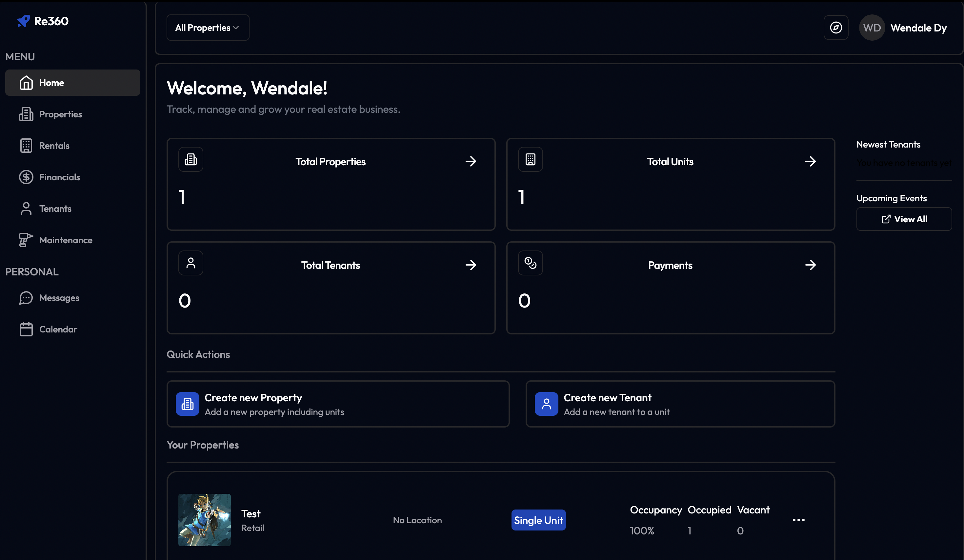Click the Payments card arrow icon
The height and width of the screenshot is (560, 964).
click(810, 265)
